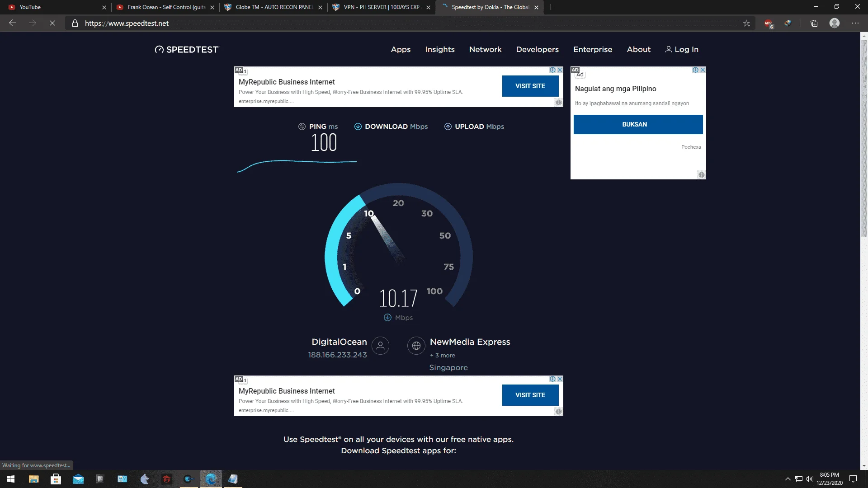Go back to the previous page
Screen dimensions: 868x488
click(x=13, y=23)
